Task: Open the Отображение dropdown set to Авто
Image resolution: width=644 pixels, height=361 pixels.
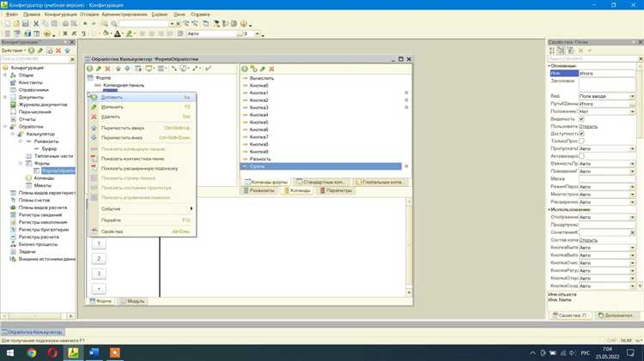Action: coord(632,217)
